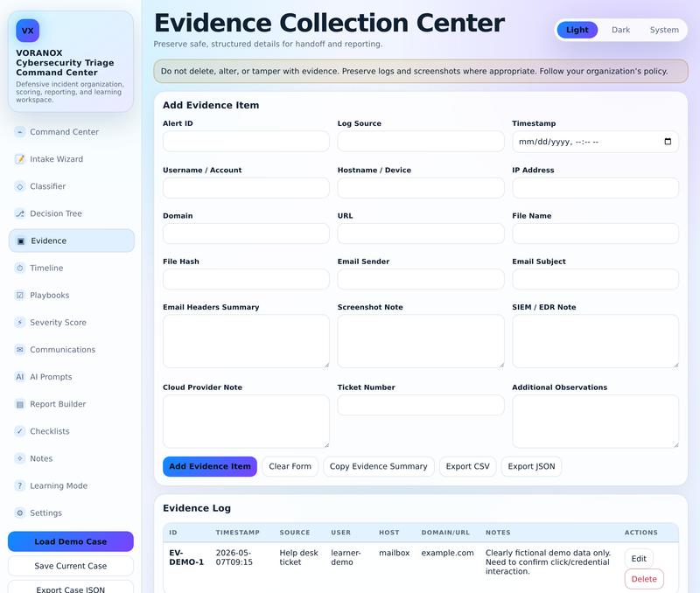This screenshot has height=593, width=700.
Task: Switch theme to Dark
Action: (620, 30)
